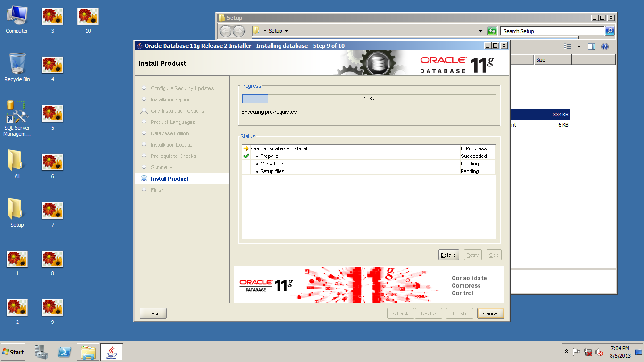Image resolution: width=644 pixels, height=362 pixels.
Task: Expand the Setup breadcrumb dropdown arrow
Action: point(286,31)
